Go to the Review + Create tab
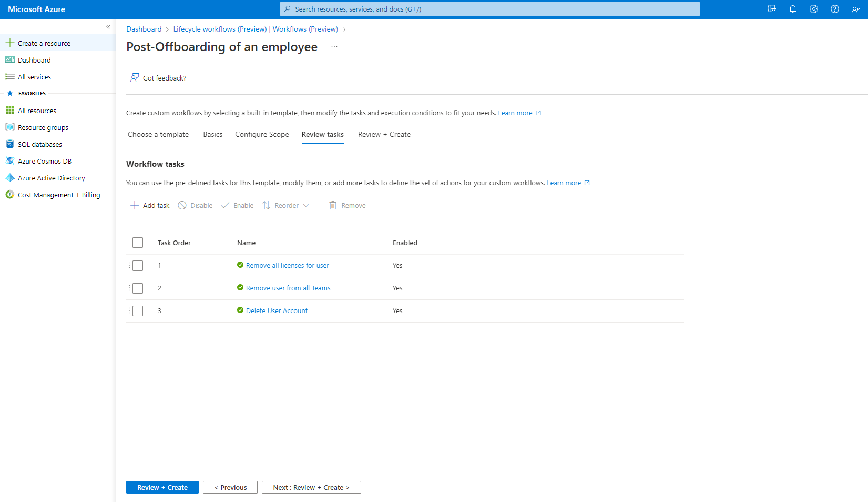The width and height of the screenshot is (868, 502). pos(384,135)
